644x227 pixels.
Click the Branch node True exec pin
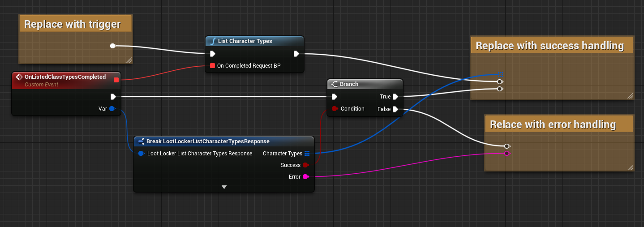click(x=395, y=97)
